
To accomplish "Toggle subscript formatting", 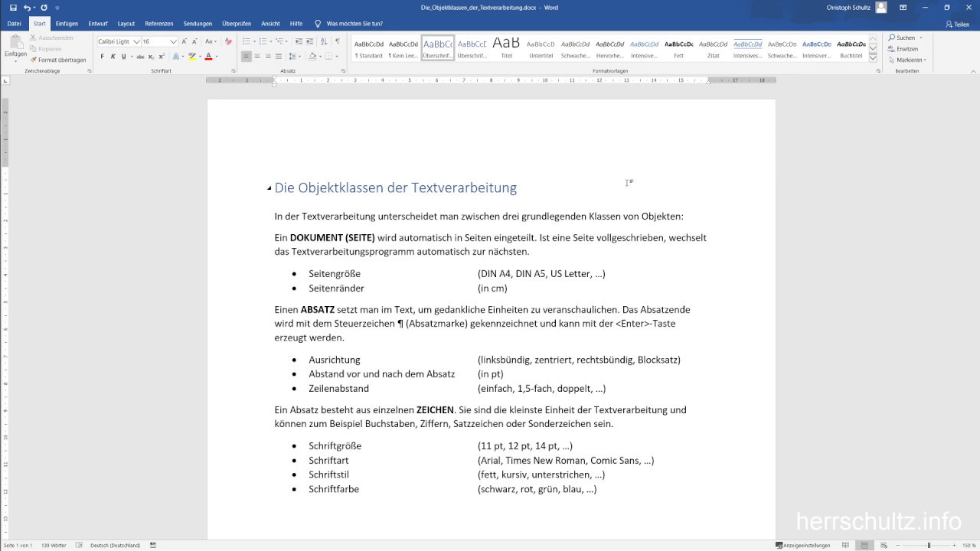I will pyautogui.click(x=151, y=57).
